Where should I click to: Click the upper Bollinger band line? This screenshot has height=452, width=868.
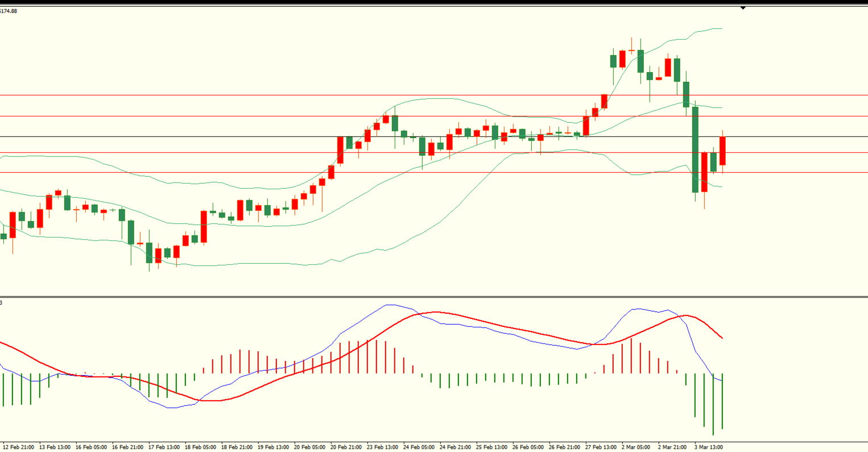tap(432, 99)
